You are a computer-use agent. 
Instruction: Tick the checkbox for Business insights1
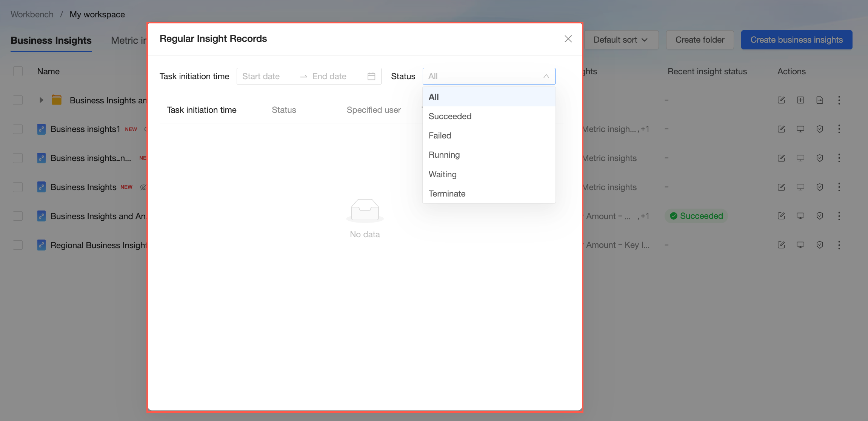[18, 129]
